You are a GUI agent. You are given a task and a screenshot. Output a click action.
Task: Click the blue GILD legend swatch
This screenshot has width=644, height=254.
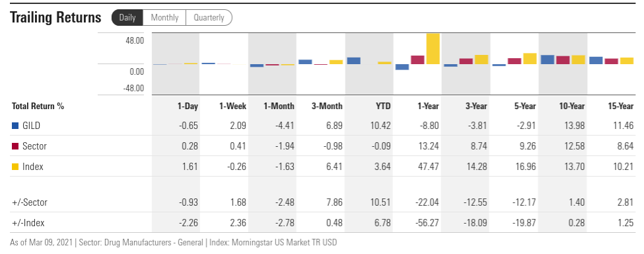coord(15,126)
